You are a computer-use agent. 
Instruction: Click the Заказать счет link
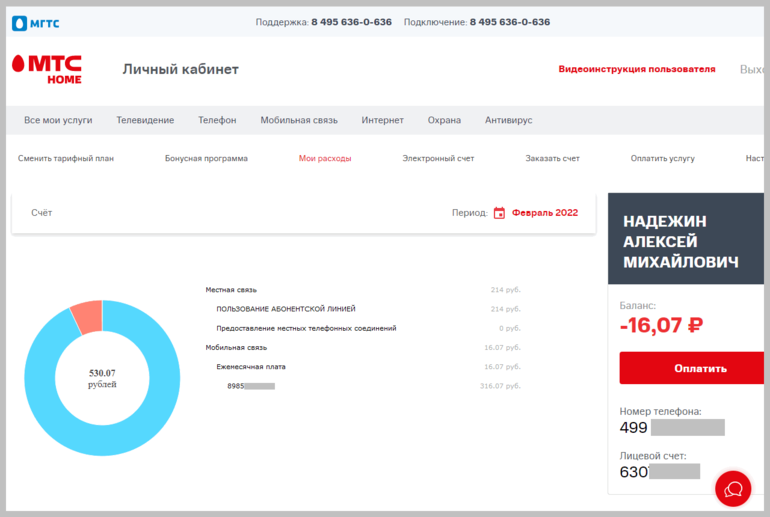[x=552, y=159]
